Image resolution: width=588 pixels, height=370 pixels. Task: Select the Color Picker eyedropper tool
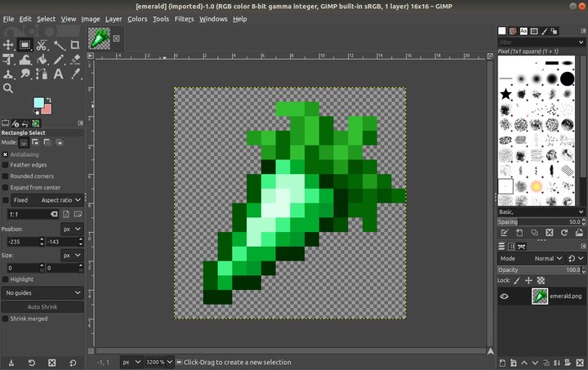tap(75, 74)
